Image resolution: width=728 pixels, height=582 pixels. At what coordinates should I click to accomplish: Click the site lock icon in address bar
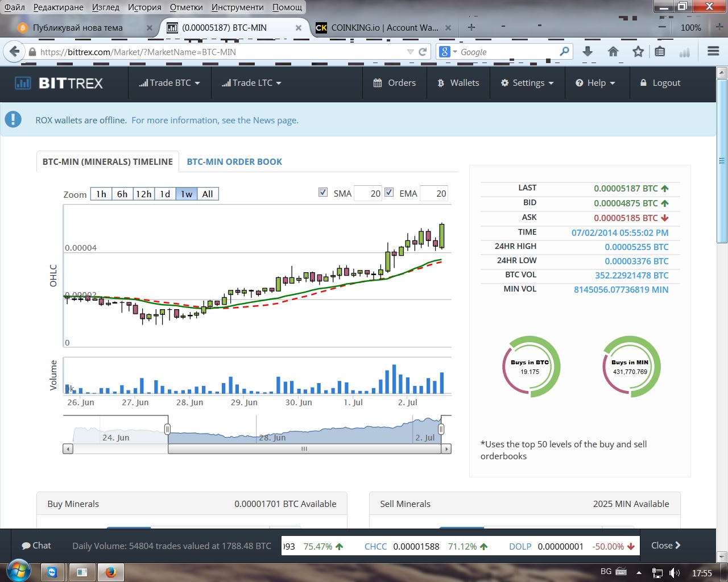point(33,52)
